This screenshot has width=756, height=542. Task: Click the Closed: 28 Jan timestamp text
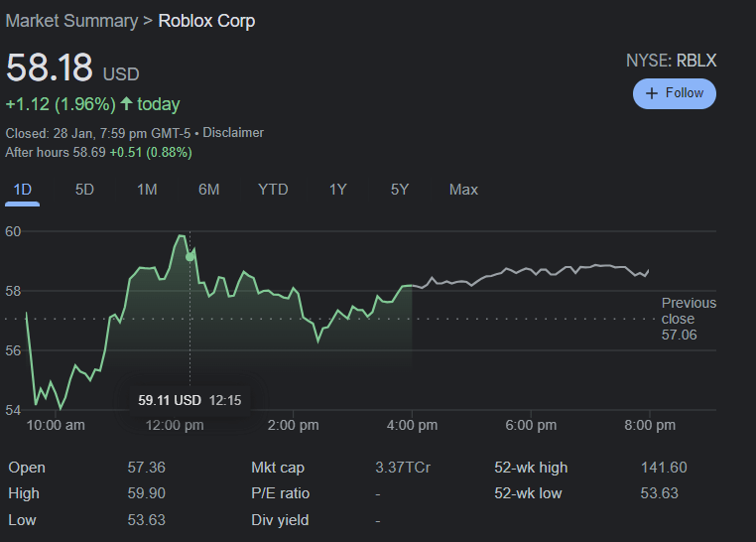pyautogui.click(x=98, y=133)
